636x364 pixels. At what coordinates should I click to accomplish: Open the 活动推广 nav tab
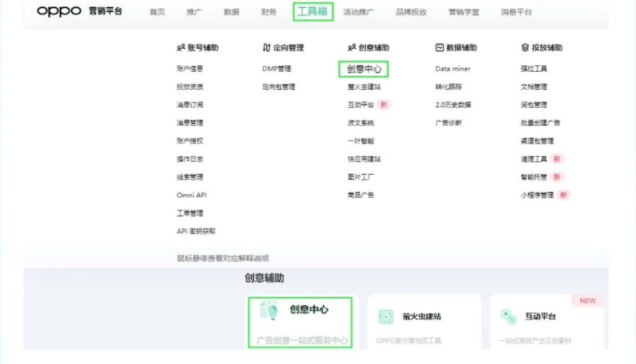coord(358,12)
